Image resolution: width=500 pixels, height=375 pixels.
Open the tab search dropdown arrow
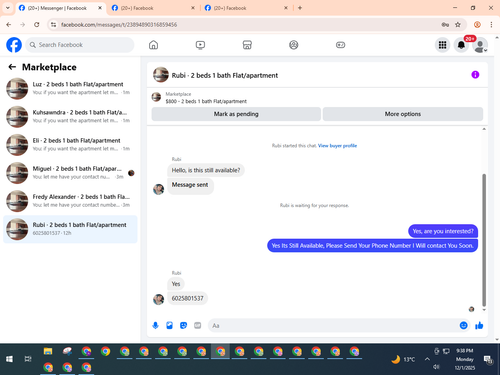coord(8,8)
